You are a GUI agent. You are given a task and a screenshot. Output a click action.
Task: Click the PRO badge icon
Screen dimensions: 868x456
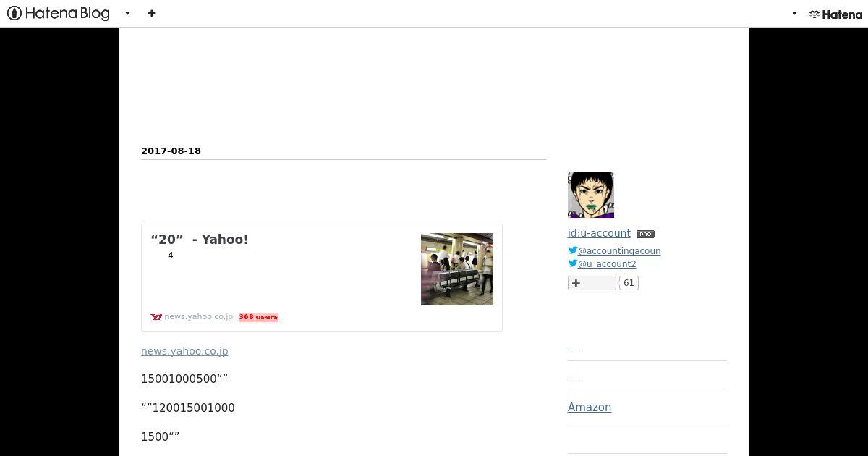point(645,234)
